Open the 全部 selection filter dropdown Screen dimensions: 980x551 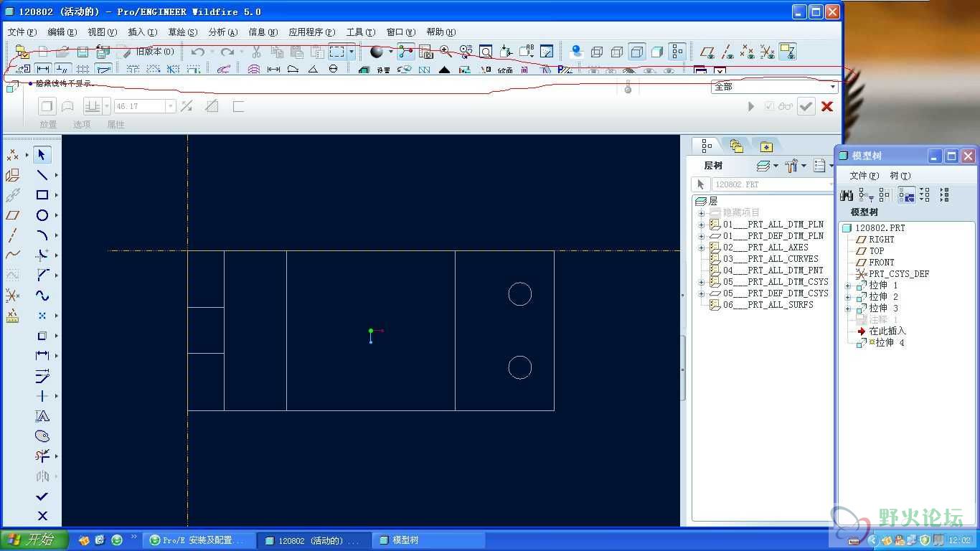pyautogui.click(x=833, y=86)
